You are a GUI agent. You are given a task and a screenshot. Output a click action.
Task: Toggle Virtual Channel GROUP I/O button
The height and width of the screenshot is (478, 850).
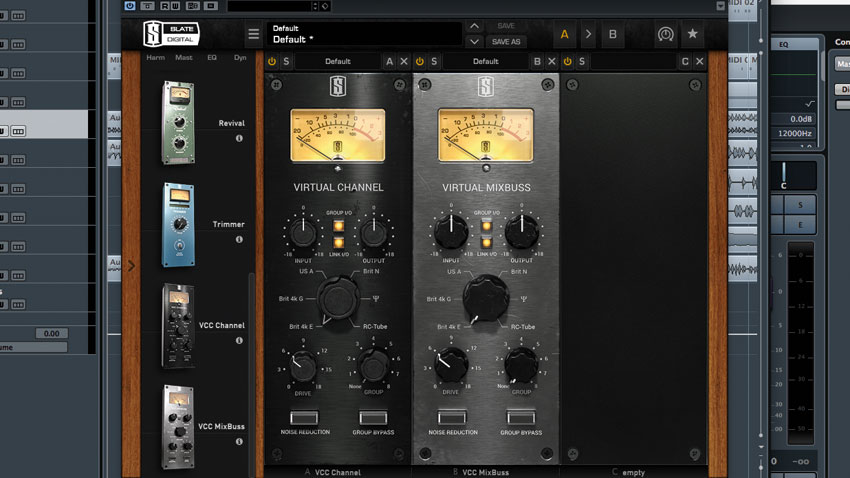[338, 226]
